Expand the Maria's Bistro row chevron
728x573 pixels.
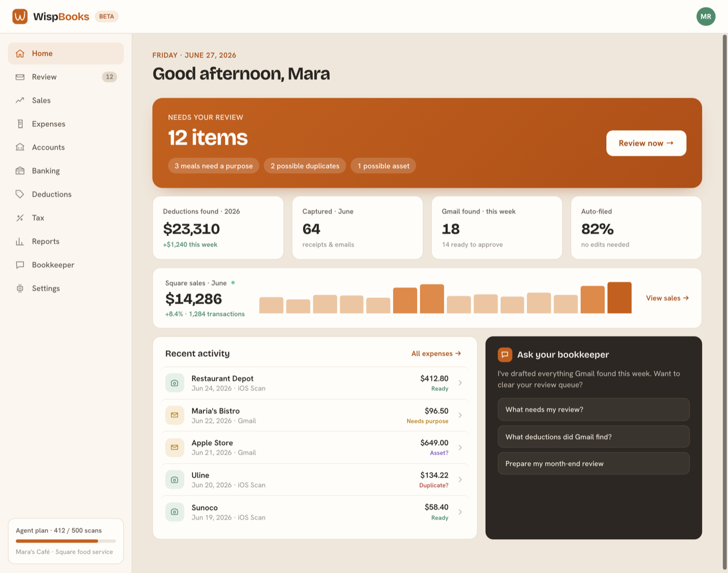pyautogui.click(x=460, y=415)
